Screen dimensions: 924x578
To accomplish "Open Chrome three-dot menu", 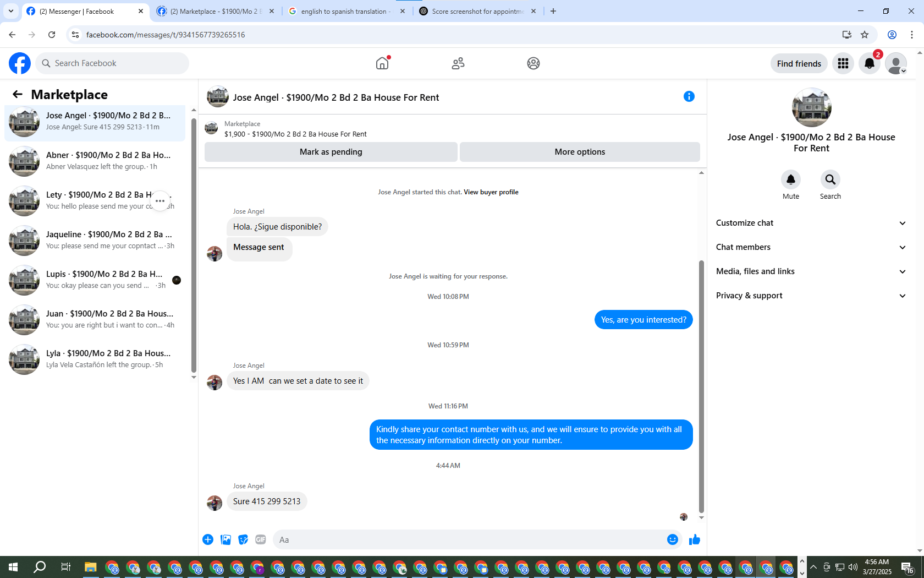I will coord(912,35).
